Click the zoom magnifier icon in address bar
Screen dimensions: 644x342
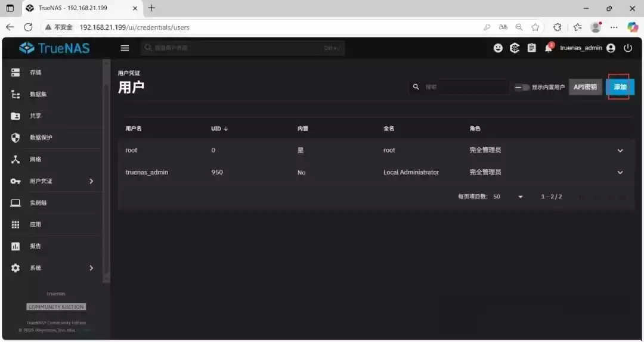pyautogui.click(x=519, y=27)
